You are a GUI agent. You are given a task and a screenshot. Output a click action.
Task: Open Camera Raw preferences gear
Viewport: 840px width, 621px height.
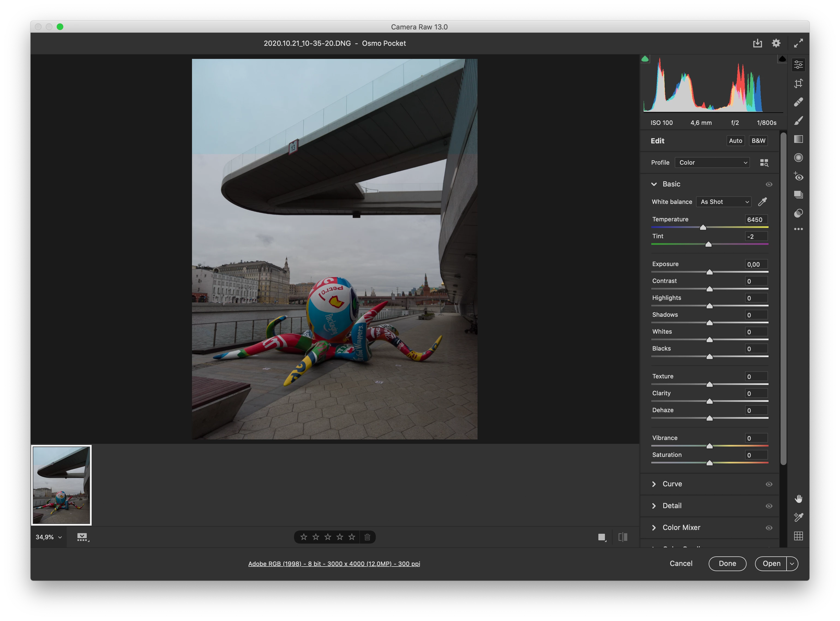776,43
